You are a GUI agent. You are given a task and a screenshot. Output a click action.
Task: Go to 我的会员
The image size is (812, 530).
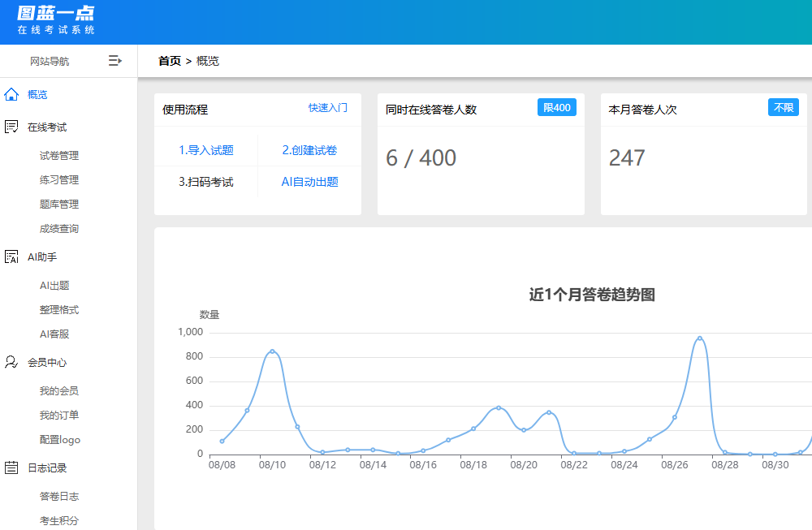pyautogui.click(x=59, y=390)
